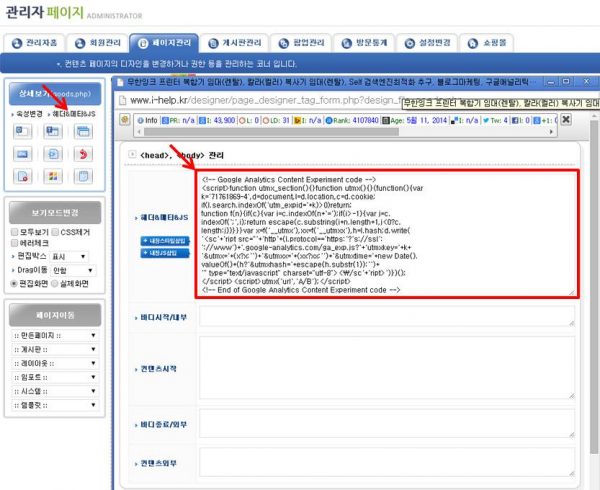Click the L: 0 links item
This screenshot has width=600, height=490.
coord(249,120)
